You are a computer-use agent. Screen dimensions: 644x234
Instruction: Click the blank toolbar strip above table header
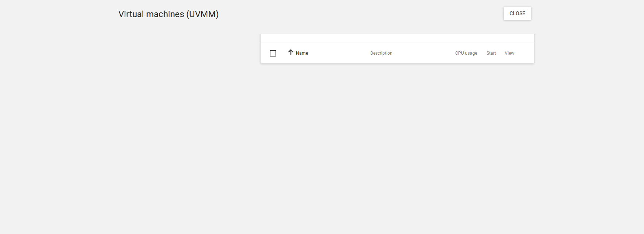coord(397,38)
